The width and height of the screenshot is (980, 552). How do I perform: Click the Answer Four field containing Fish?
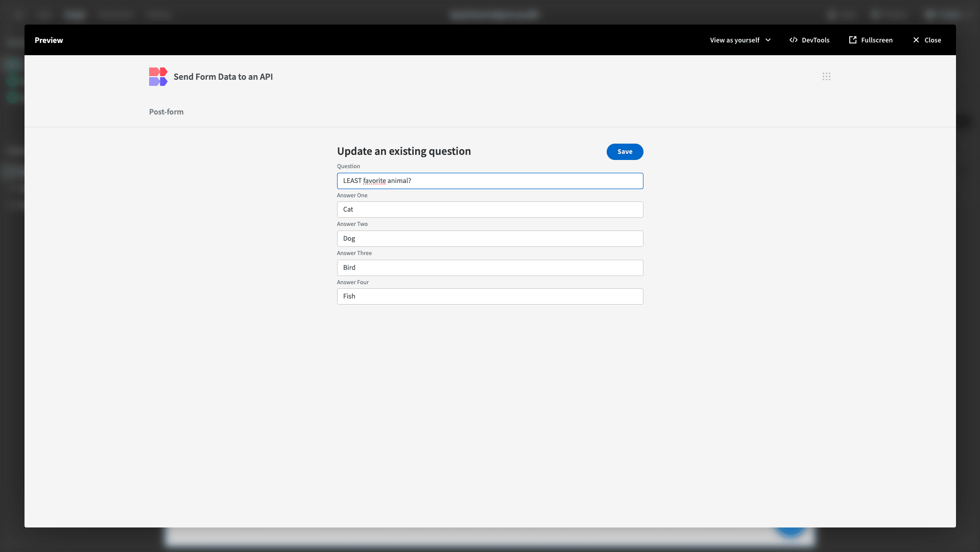pyautogui.click(x=490, y=296)
